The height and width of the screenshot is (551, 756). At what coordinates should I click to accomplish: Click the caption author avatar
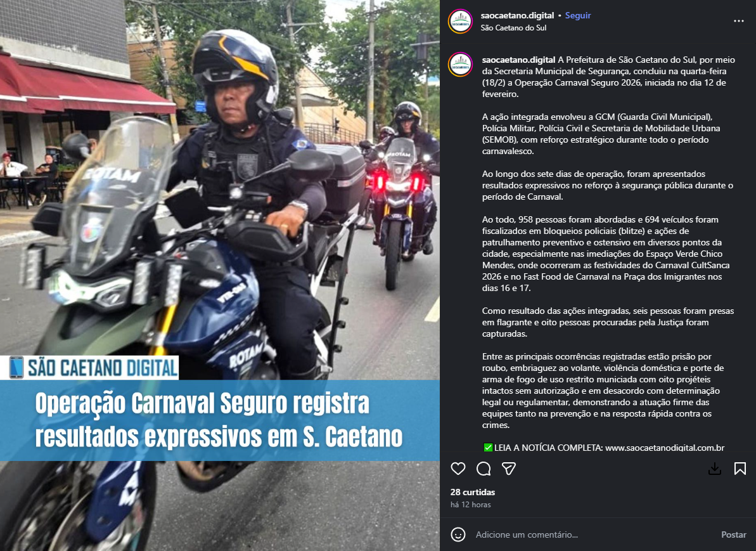[x=460, y=65]
